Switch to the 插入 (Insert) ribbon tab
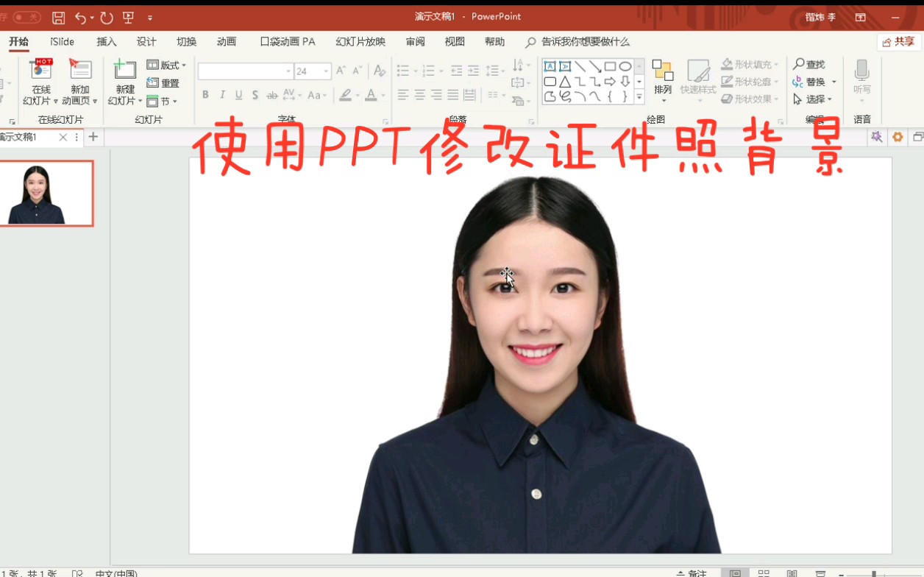 click(x=106, y=42)
